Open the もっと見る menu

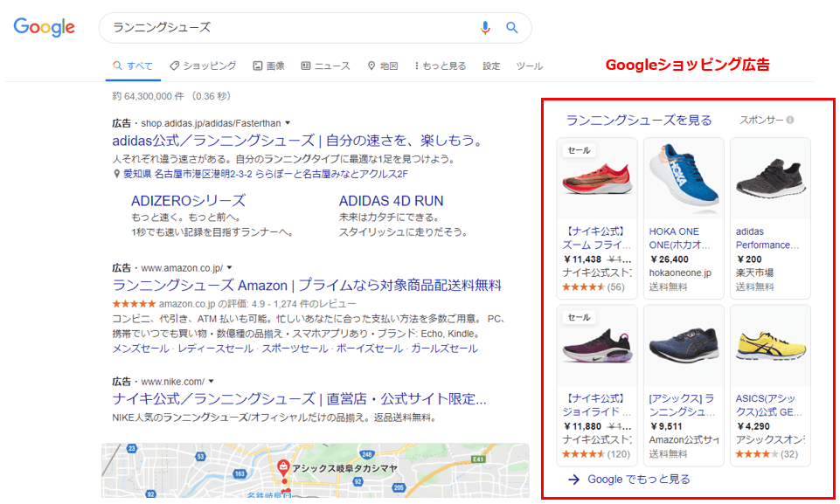[x=440, y=66]
